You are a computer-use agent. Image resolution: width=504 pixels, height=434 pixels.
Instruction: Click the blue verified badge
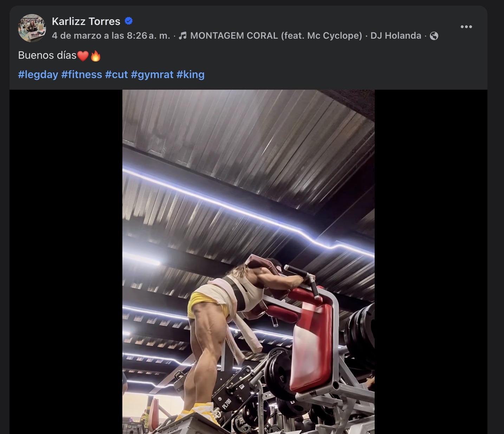129,21
